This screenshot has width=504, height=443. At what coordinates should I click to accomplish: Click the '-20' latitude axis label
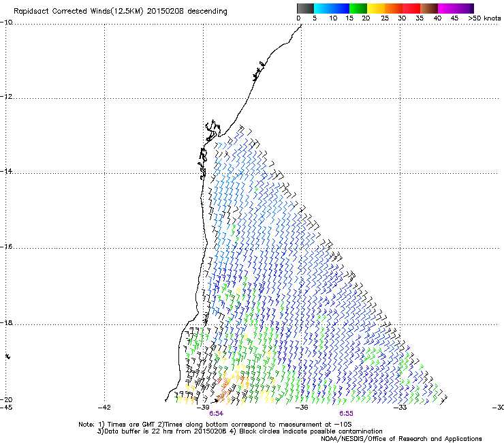pyautogui.click(x=6, y=399)
